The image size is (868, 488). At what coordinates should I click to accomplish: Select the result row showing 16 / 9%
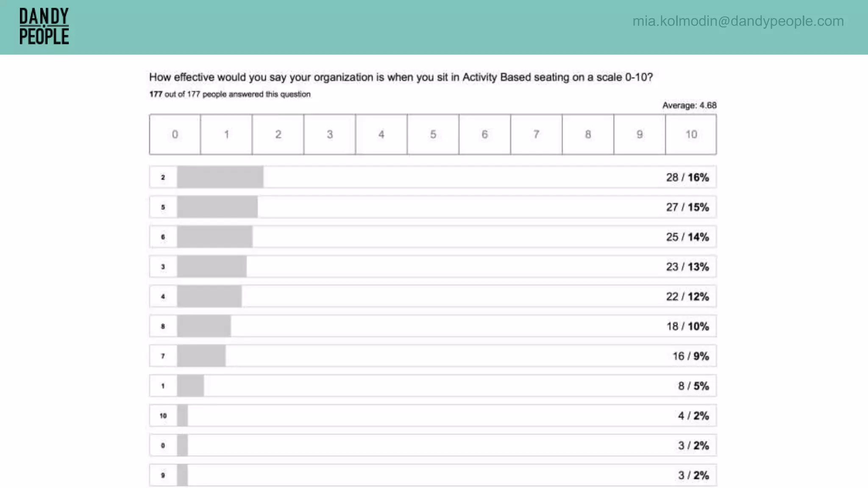pyautogui.click(x=433, y=356)
